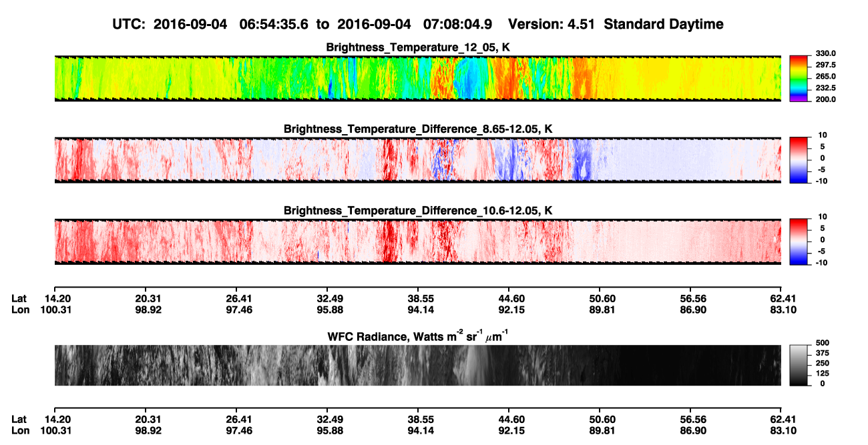868x445 pixels.
Task: Click the -10 tick on 10.6-12.05 colorbar
Action: tap(821, 262)
